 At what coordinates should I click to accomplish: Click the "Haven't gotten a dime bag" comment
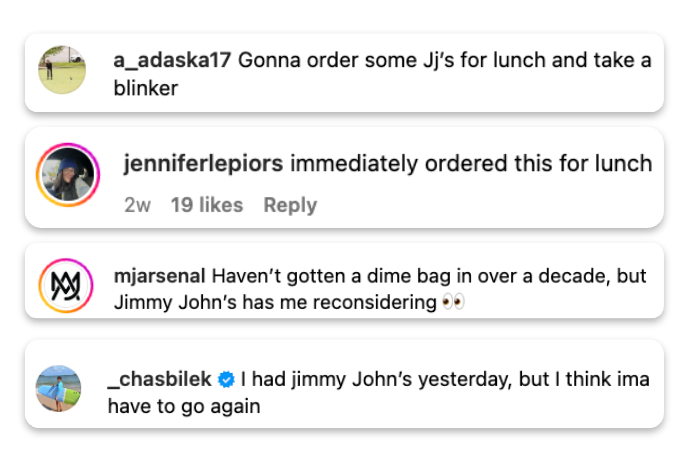430,275
